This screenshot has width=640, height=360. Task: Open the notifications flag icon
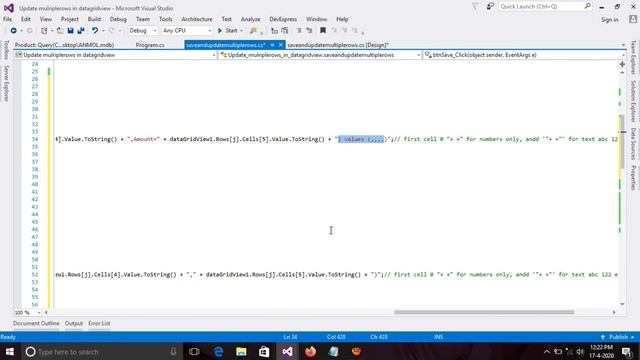tap(475, 7)
